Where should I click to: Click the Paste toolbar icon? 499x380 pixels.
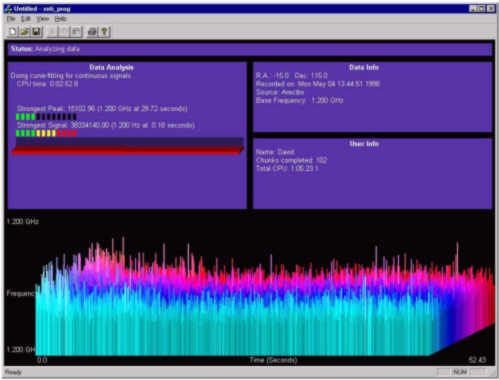[x=76, y=32]
